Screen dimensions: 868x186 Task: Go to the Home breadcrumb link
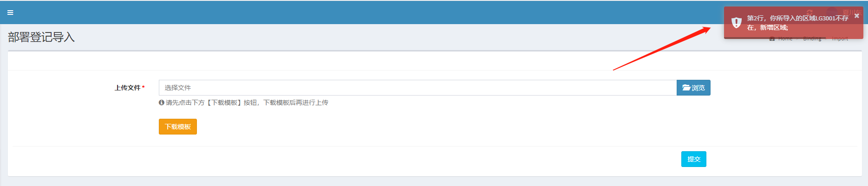(785, 38)
